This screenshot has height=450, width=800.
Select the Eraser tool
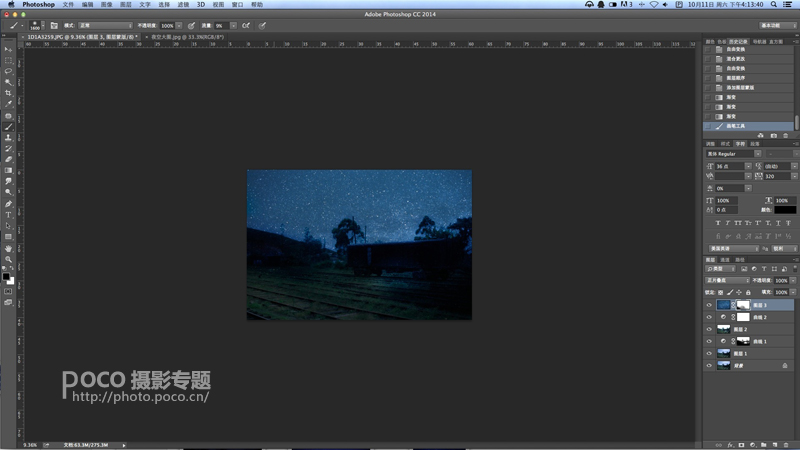tap(8, 159)
